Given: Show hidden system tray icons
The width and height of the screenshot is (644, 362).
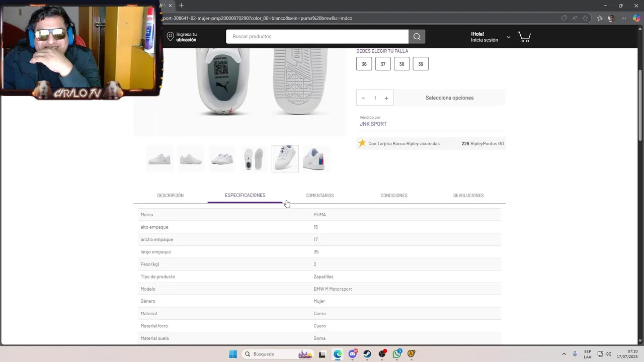Looking at the screenshot, I should click(x=563, y=354).
